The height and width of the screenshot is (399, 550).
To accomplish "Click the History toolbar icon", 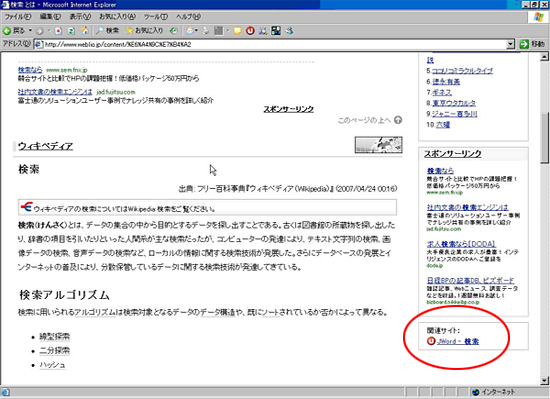I will [x=173, y=31].
